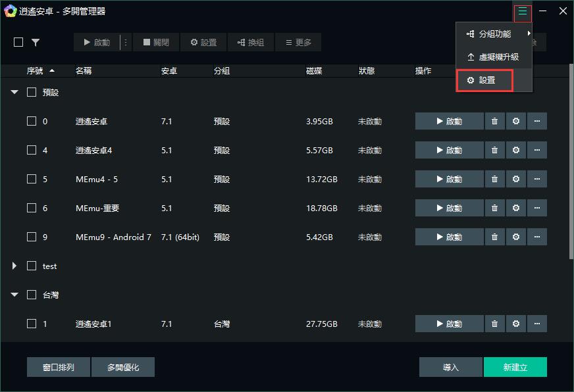Click trash icon for 逍遙安卓1 instance

click(494, 324)
